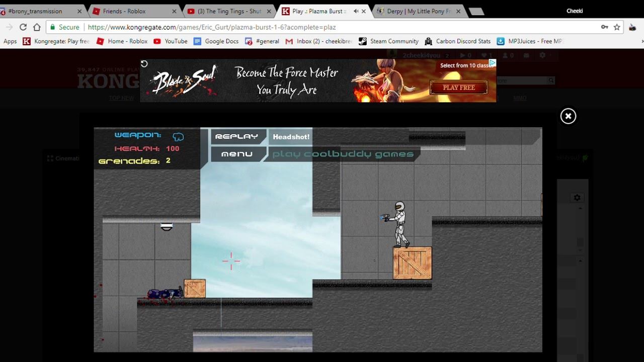Image resolution: width=644 pixels, height=362 pixels.
Task: Open the Cheeki profile menu
Action: [575, 11]
